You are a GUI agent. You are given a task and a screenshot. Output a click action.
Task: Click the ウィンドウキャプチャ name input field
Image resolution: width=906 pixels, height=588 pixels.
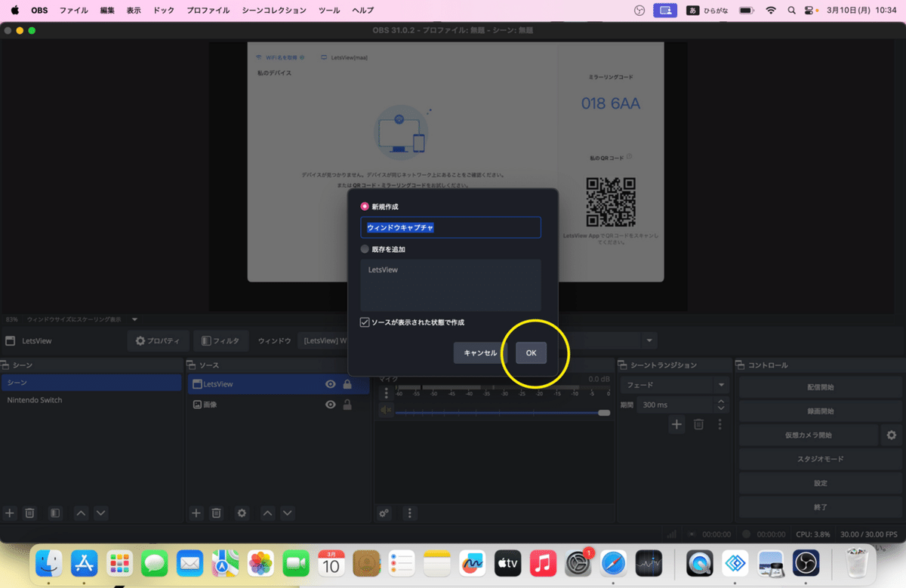click(x=450, y=227)
